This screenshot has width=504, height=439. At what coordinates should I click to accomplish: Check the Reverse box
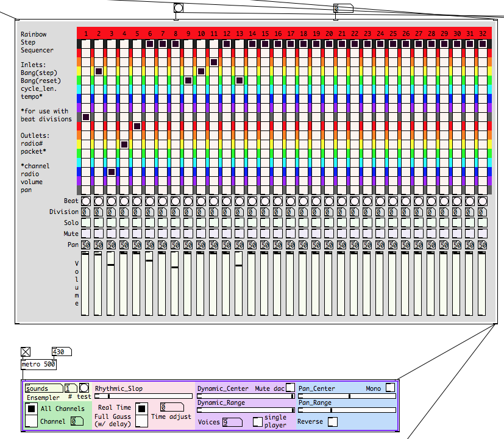point(332,421)
